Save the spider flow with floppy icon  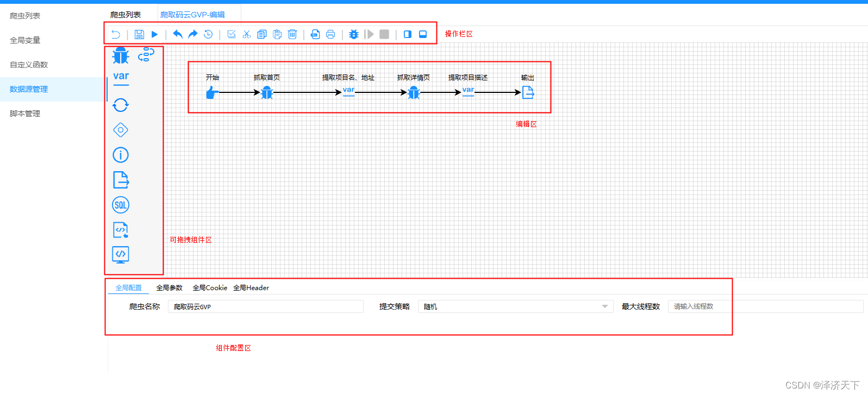139,34
